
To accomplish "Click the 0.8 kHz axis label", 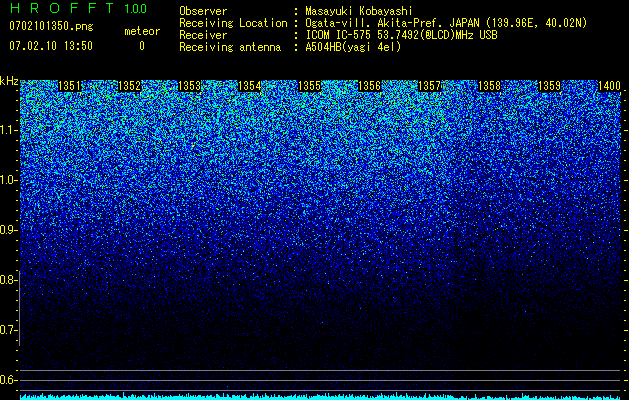I will [x=8, y=280].
